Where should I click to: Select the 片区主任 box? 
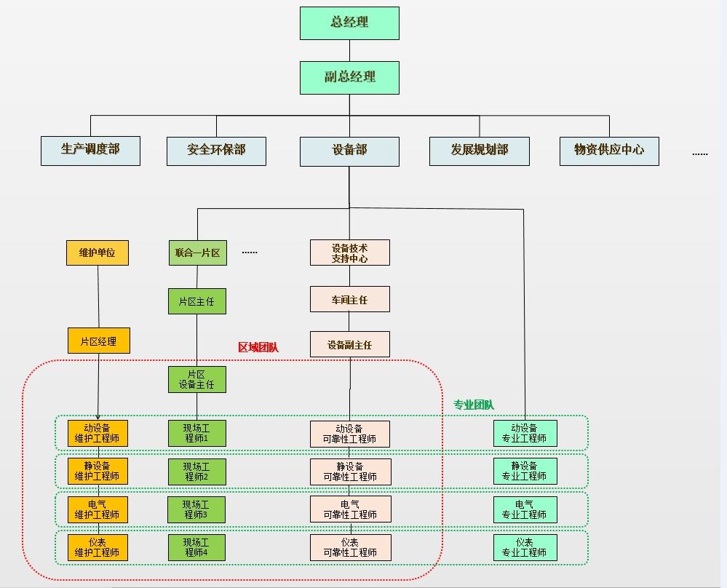coord(197,301)
